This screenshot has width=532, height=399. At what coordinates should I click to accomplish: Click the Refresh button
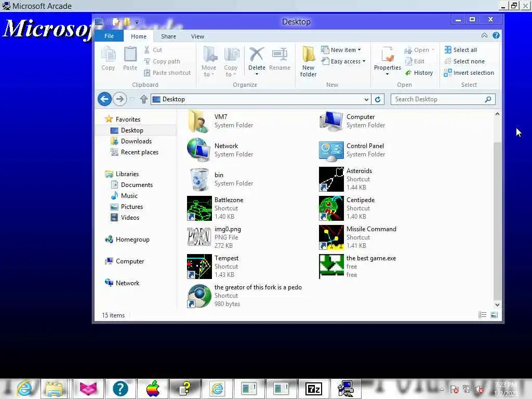pos(377,99)
